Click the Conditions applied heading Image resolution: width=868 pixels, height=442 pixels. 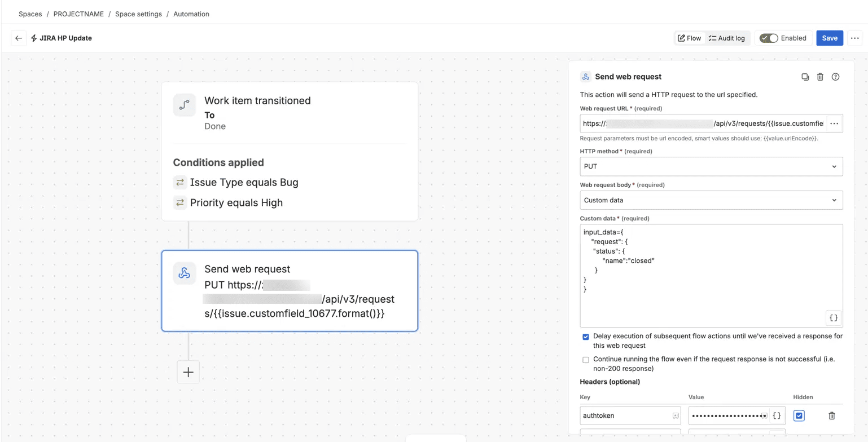pyautogui.click(x=218, y=162)
